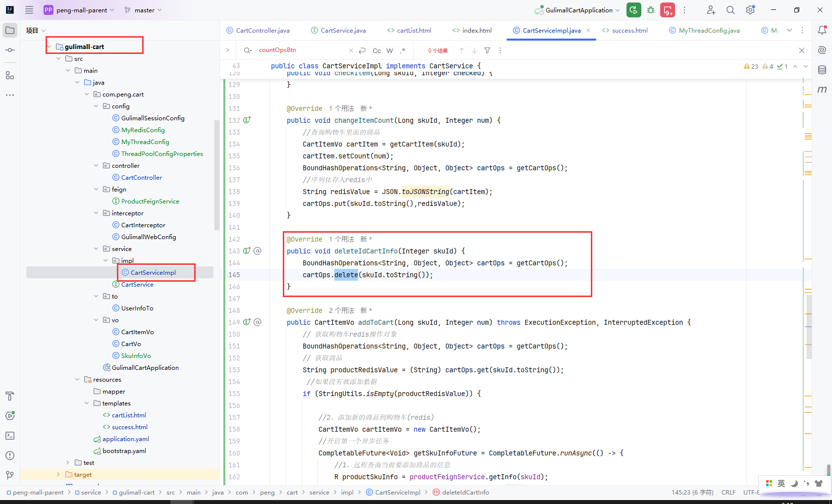This screenshot has height=504, width=832.
Task: Collapse the gulimall-cart module node
Action: point(50,47)
